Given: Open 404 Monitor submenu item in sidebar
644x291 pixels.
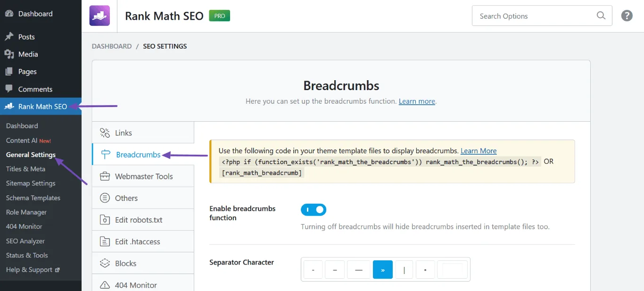Looking at the screenshot, I should coord(24,226).
